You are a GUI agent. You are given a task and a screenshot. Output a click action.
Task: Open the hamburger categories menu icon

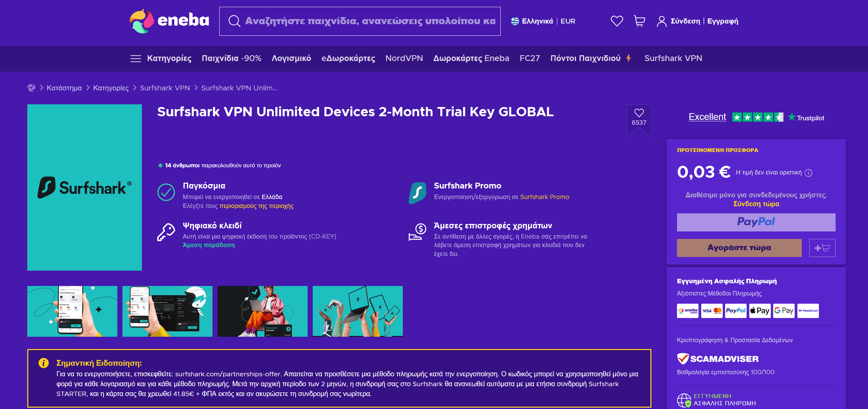point(135,59)
